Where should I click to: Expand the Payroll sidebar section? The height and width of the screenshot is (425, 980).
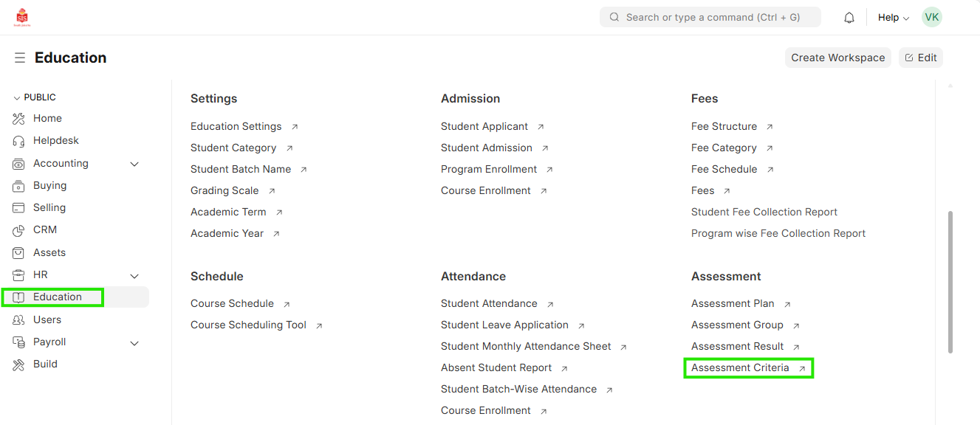coord(134,342)
